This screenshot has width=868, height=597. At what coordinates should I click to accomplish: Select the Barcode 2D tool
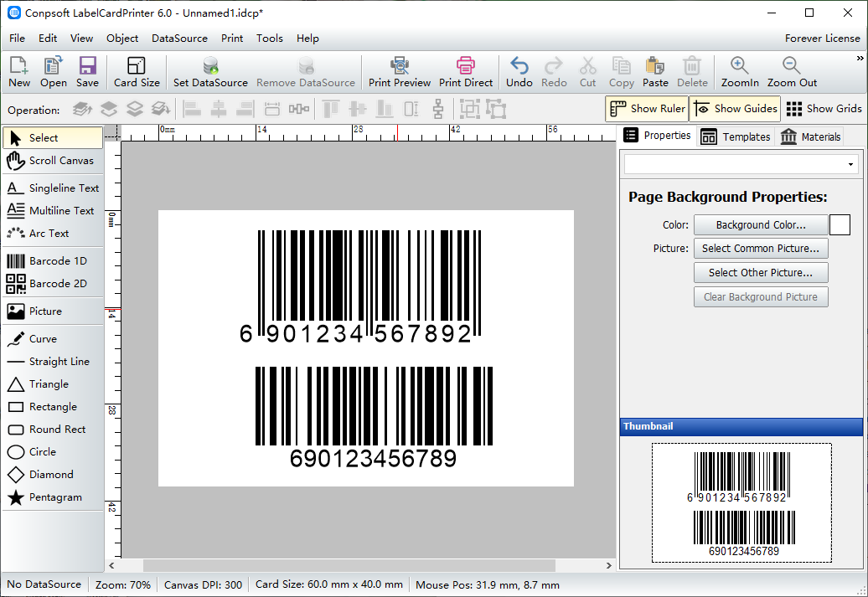tap(53, 283)
